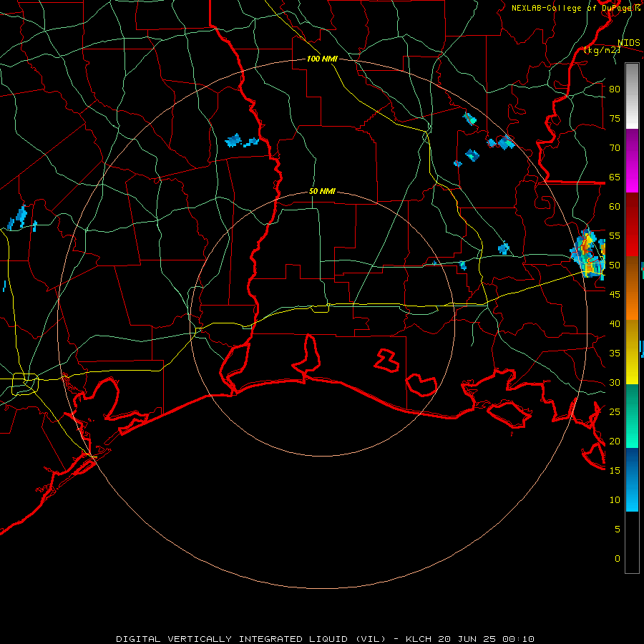The height and width of the screenshot is (644, 644).
Task: Click the multicolored storm cell at the east edge
Action: click(588, 253)
